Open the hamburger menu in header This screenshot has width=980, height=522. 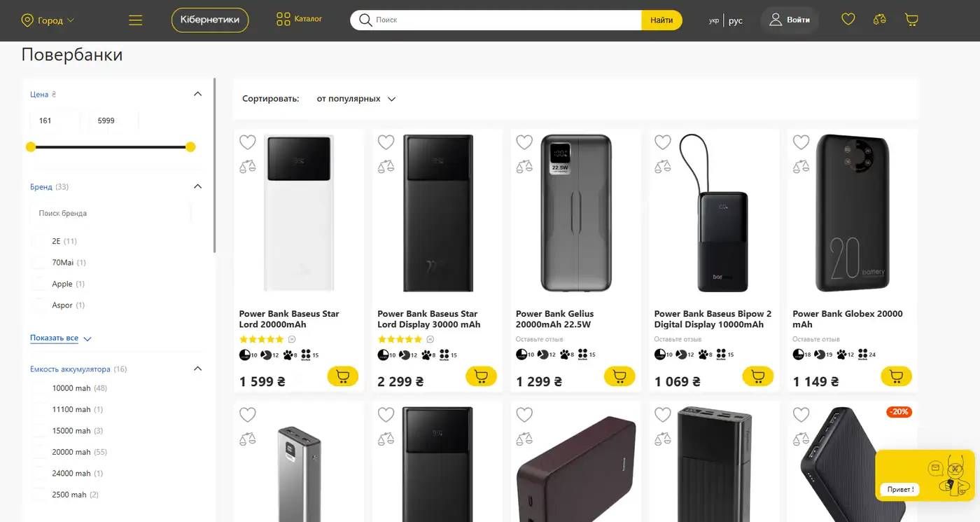[136, 20]
